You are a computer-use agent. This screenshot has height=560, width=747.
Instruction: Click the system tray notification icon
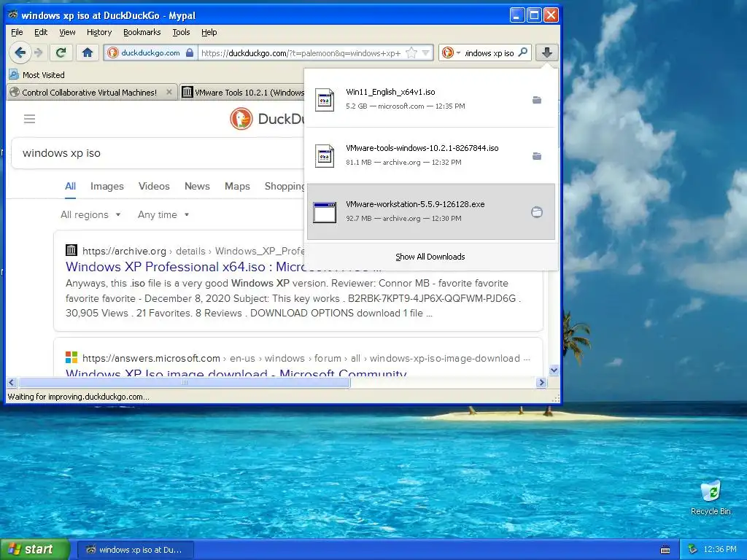click(x=693, y=549)
